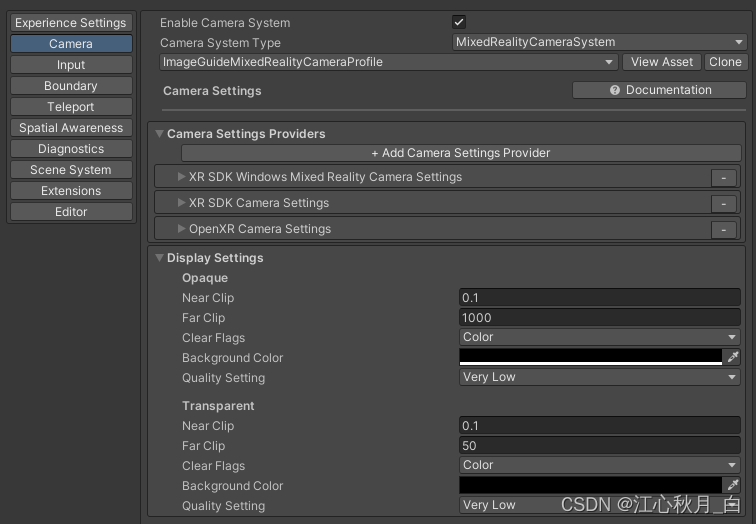Click Opaque Background Color swatch

(x=591, y=357)
